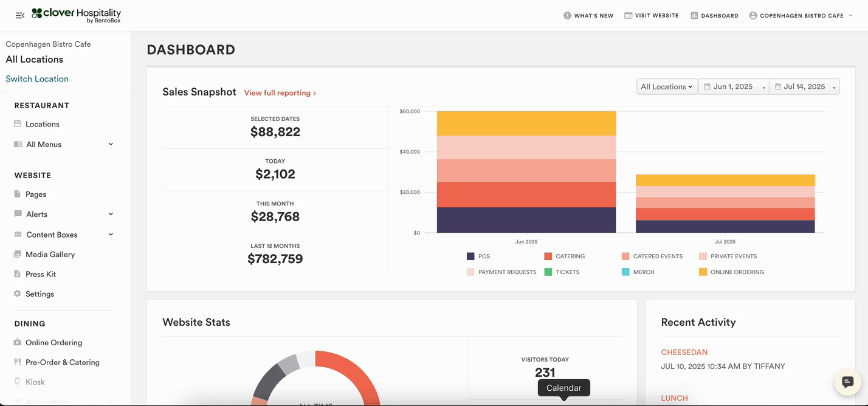The height and width of the screenshot is (406, 868).
Task: Click the Content Boxes grid icon
Action: pos(18,235)
